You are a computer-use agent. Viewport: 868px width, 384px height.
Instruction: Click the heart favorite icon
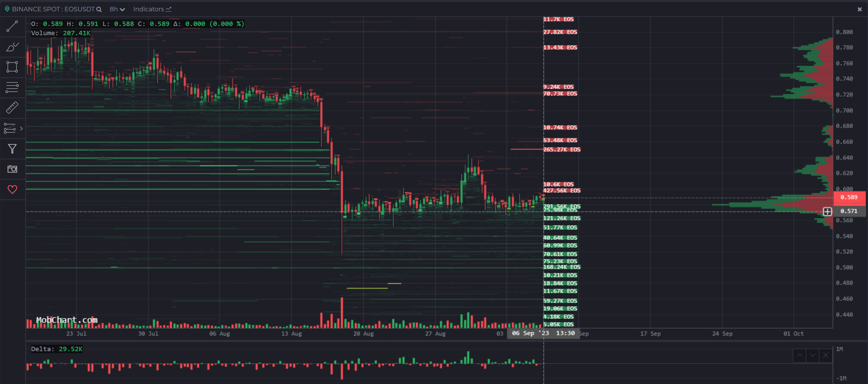pyautogui.click(x=12, y=189)
